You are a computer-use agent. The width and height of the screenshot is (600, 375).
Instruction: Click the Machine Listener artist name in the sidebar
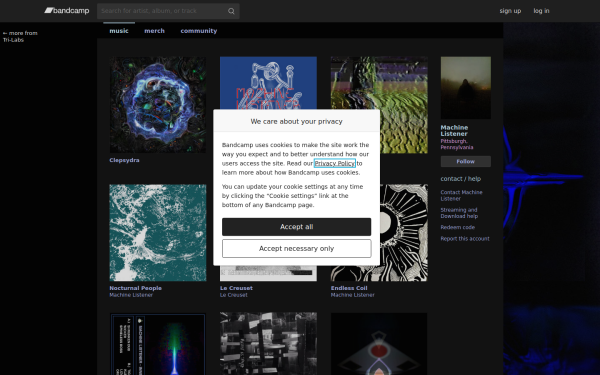tap(454, 130)
